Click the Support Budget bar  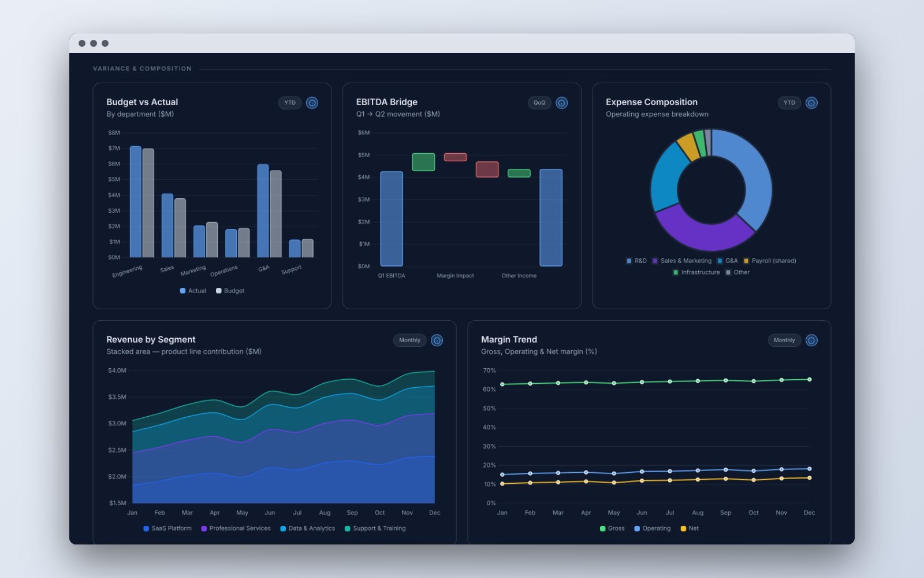point(308,248)
